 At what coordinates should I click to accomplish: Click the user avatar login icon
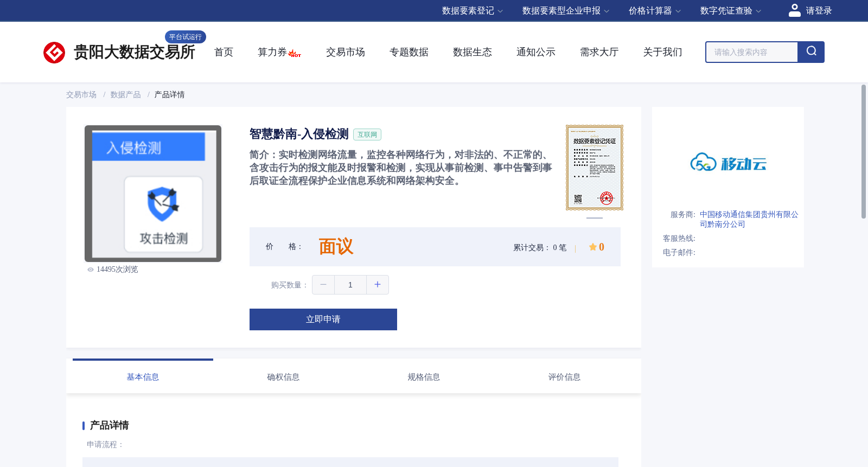tap(795, 10)
